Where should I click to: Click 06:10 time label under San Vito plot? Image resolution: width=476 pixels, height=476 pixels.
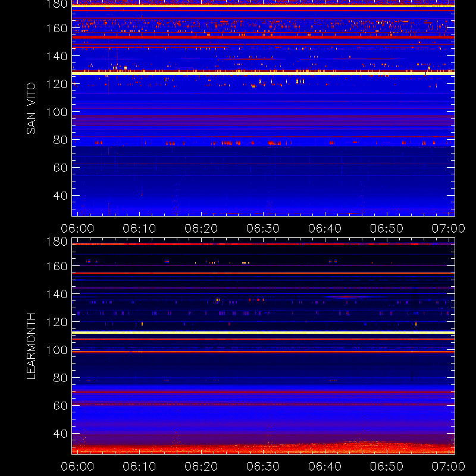tap(139, 228)
